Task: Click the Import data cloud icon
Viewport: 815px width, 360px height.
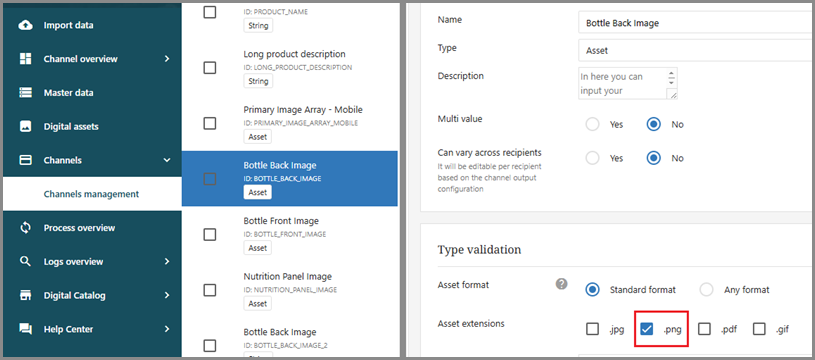Action: tap(25, 25)
